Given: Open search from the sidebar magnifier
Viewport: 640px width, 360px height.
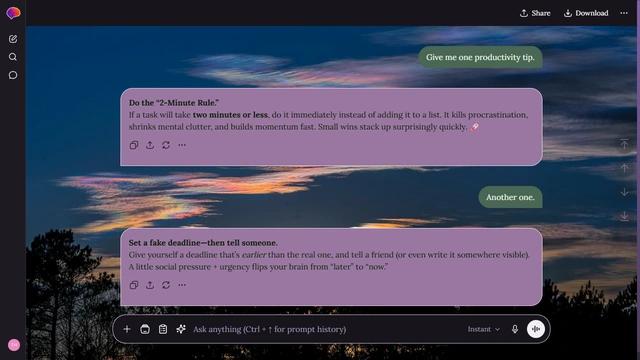Looking at the screenshot, I should pos(13,57).
